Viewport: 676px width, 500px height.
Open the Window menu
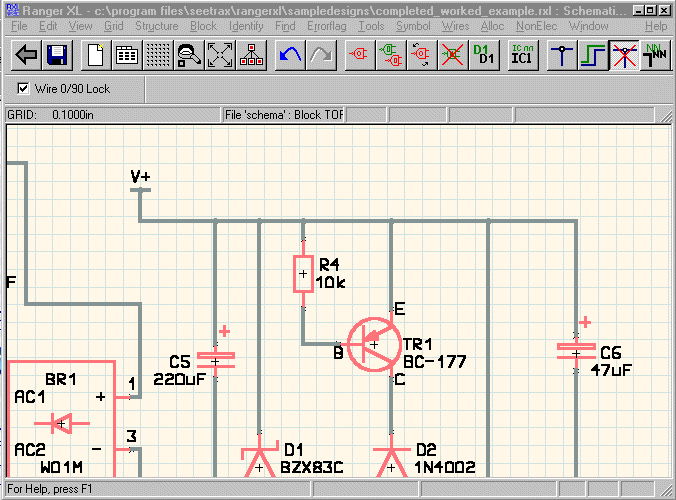588,26
